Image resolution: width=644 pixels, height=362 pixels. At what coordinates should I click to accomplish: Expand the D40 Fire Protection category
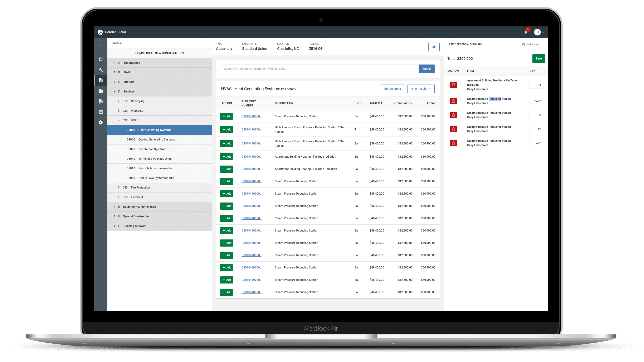pyautogui.click(x=119, y=187)
